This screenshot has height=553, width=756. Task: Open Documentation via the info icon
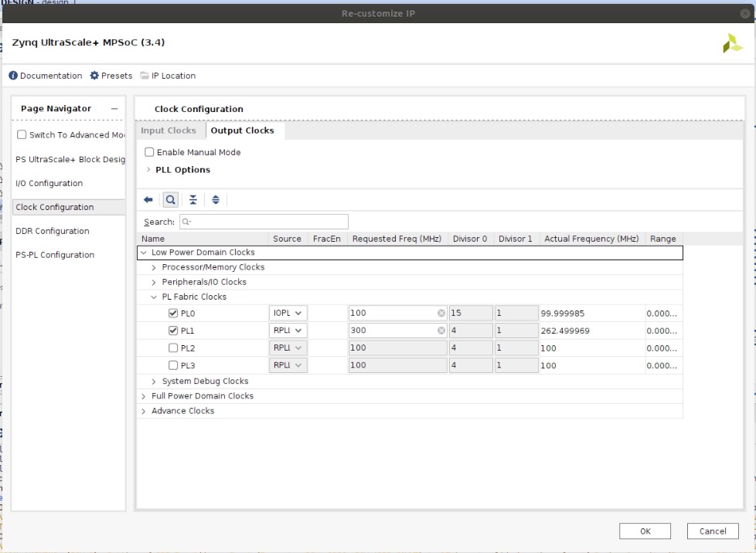[13, 76]
